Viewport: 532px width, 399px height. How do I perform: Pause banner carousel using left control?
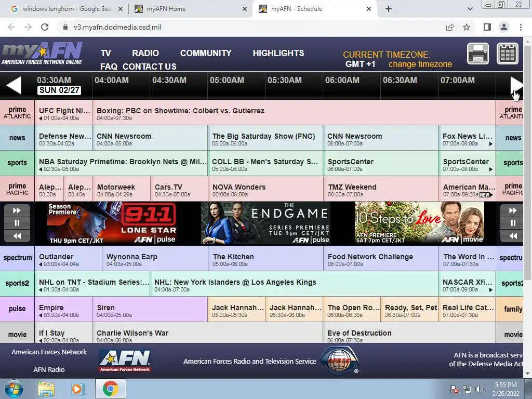17,223
